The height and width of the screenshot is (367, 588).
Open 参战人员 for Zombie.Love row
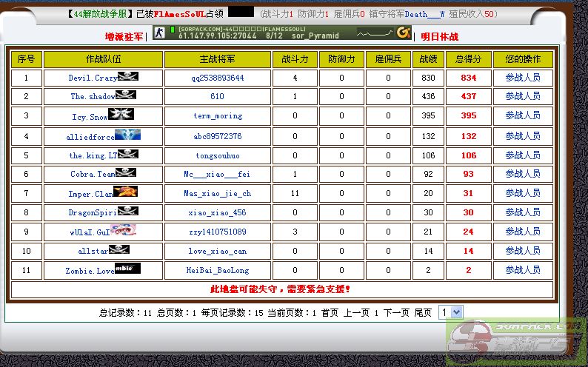[x=523, y=270]
